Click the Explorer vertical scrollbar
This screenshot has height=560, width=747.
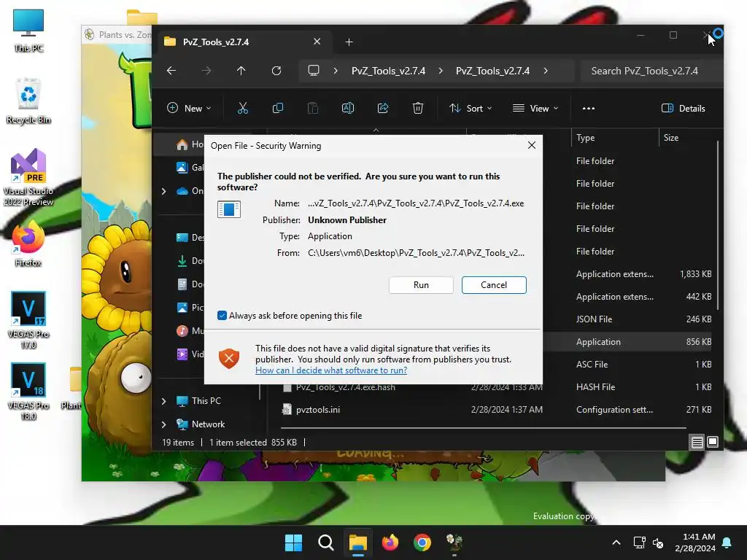[718, 226]
